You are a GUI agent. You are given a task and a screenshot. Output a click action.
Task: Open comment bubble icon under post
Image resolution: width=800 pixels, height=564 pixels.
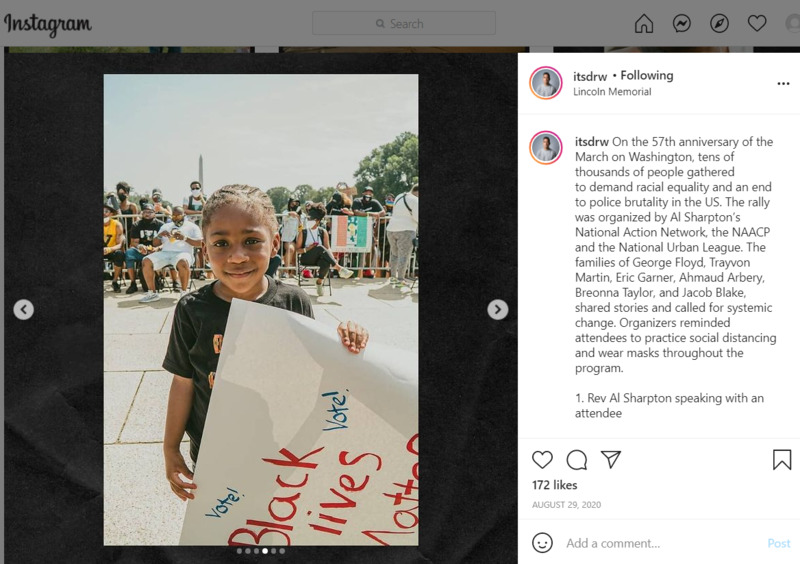point(577,459)
